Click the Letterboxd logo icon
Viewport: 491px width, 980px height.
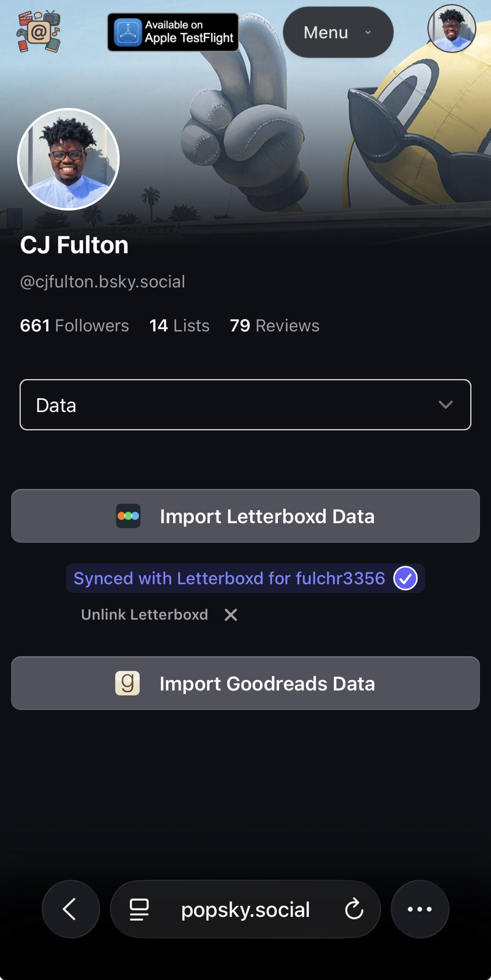[x=128, y=516]
